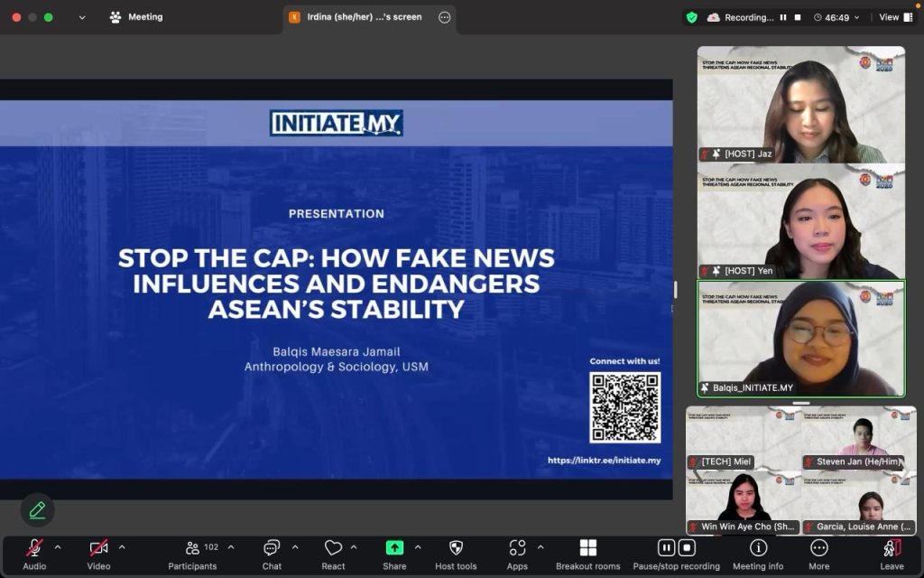The height and width of the screenshot is (578, 924).
Task: Open the View layout options
Action: (x=889, y=17)
